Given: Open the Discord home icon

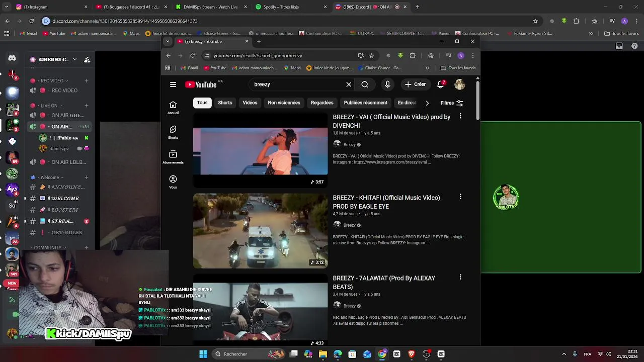Looking at the screenshot, I should [12, 59].
